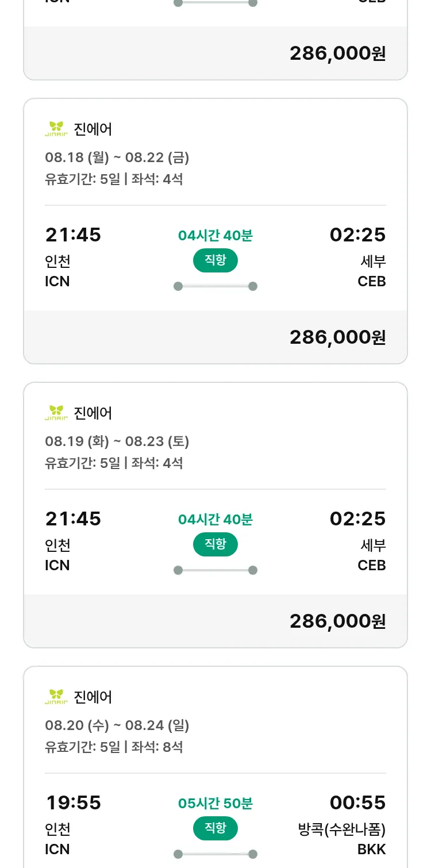The image size is (431, 868).
Task: Tap the 00:55 arrival time at Bangkok
Action: [x=357, y=802]
